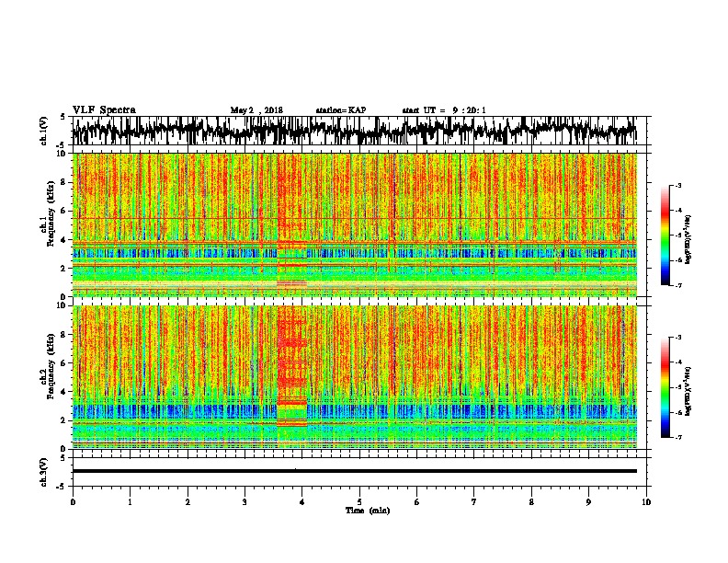
Task: Click the "ch.3(V)" axis label
Action: point(44,472)
